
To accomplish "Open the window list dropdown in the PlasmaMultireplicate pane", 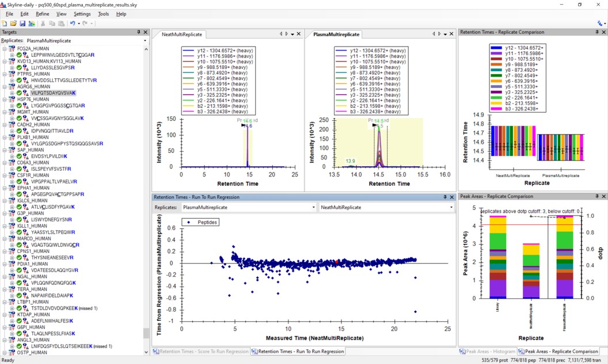I will [445, 34].
